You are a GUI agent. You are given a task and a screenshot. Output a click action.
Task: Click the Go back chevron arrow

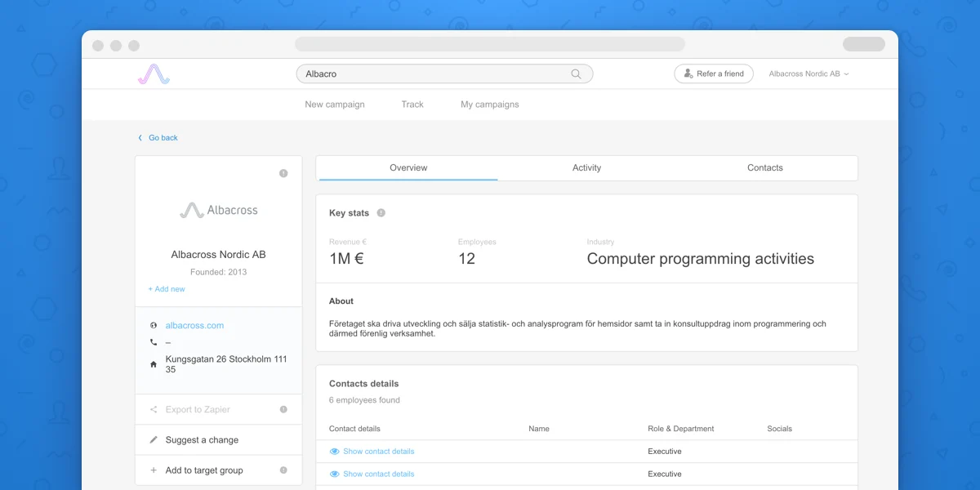pyautogui.click(x=140, y=138)
